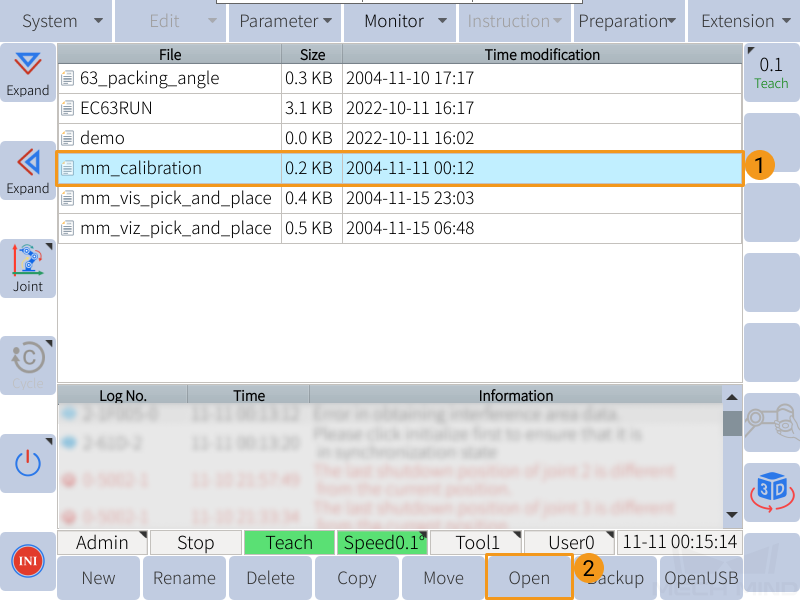Select the EC63RUN file name
Screen dimensions: 800x600
[x=116, y=108]
